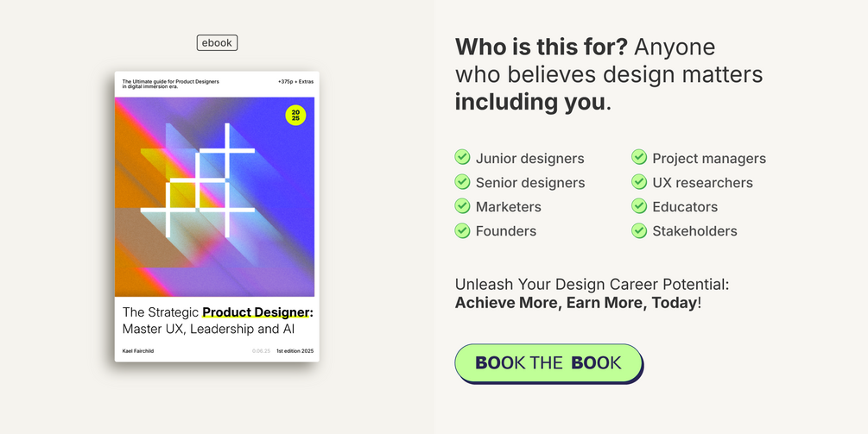Click the 1st edition 2025 text
The height and width of the screenshot is (434, 868).
click(x=295, y=351)
